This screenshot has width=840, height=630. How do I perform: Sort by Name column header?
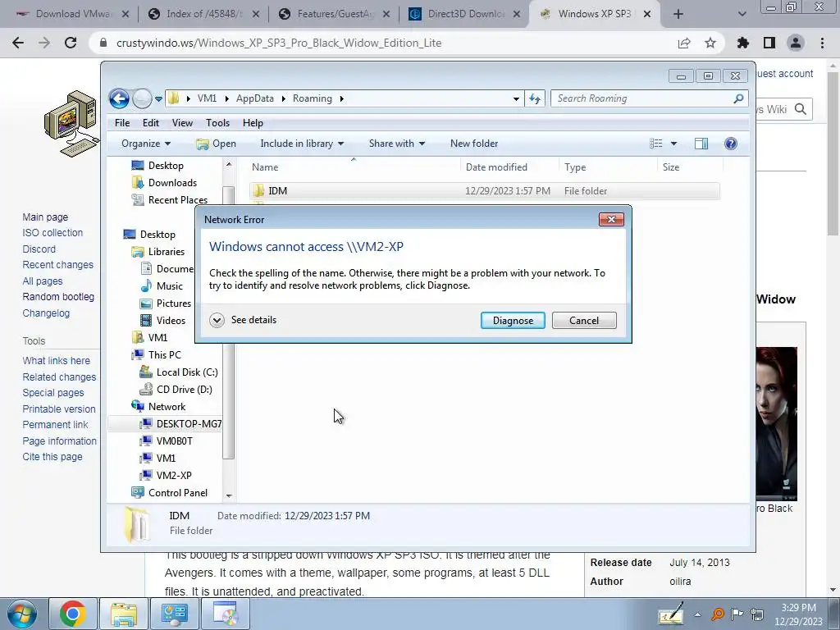[354, 167]
